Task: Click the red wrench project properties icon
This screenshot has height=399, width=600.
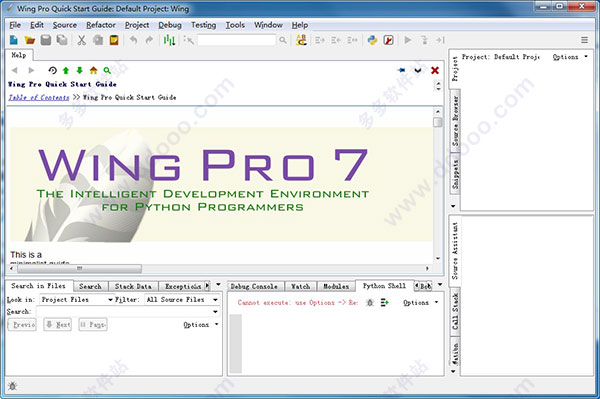Action: click(388, 40)
